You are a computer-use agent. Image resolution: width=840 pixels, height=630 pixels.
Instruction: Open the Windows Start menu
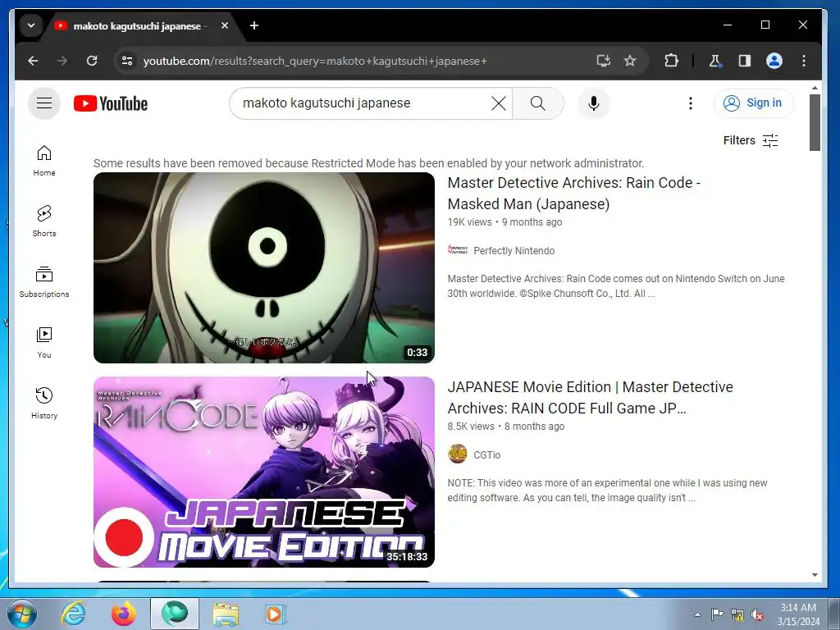tap(21, 614)
